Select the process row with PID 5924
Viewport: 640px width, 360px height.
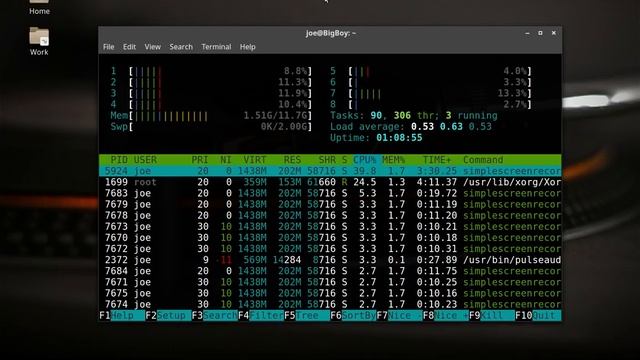point(330,171)
